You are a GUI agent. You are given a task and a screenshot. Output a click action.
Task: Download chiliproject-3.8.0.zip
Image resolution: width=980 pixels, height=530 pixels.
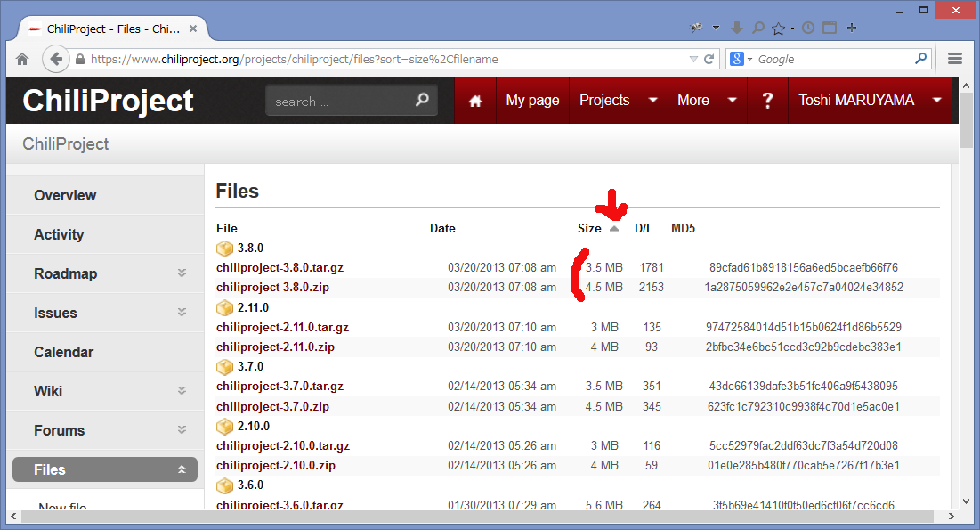tap(272, 287)
